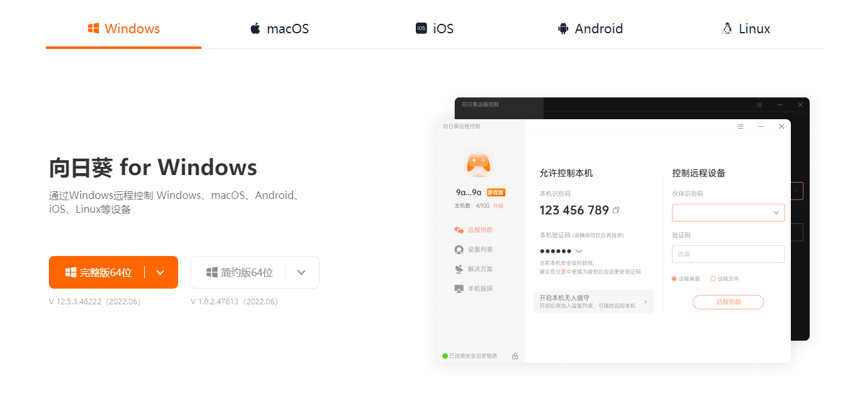Reveal the hidden verification code eye icon
The image size is (868, 416).
tap(579, 251)
